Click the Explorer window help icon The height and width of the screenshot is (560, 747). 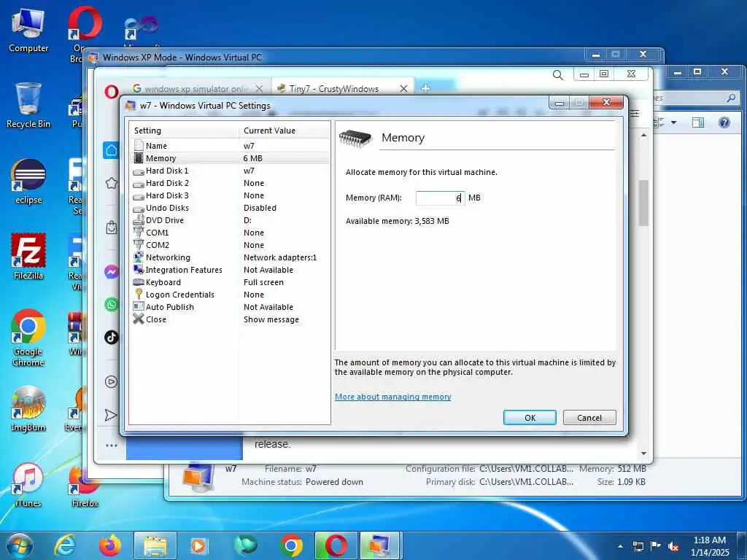point(724,122)
